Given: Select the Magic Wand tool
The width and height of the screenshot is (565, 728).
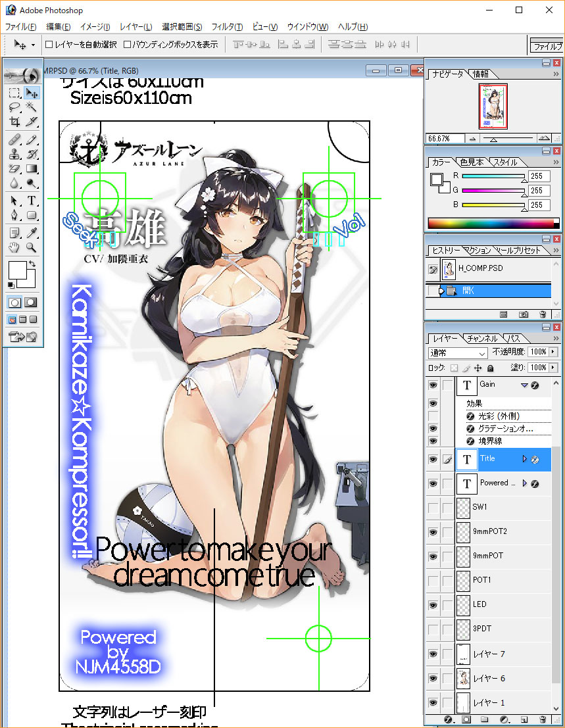Looking at the screenshot, I should click(x=31, y=107).
